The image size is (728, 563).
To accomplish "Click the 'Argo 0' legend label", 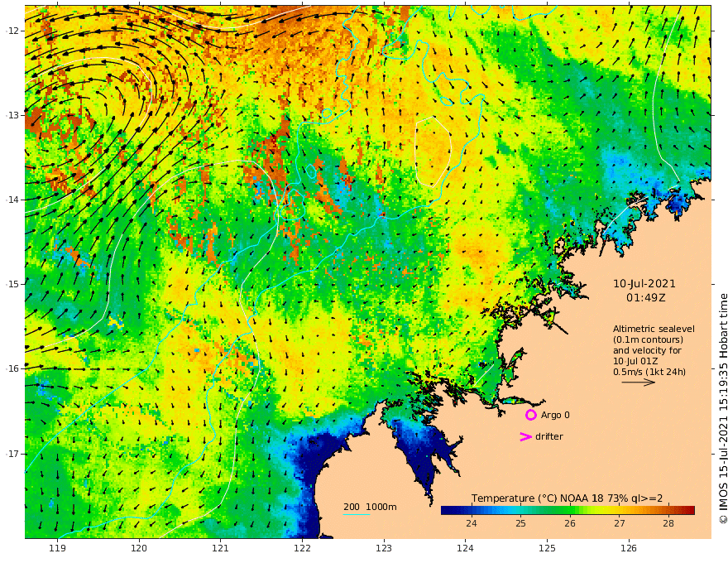I will pos(555,415).
